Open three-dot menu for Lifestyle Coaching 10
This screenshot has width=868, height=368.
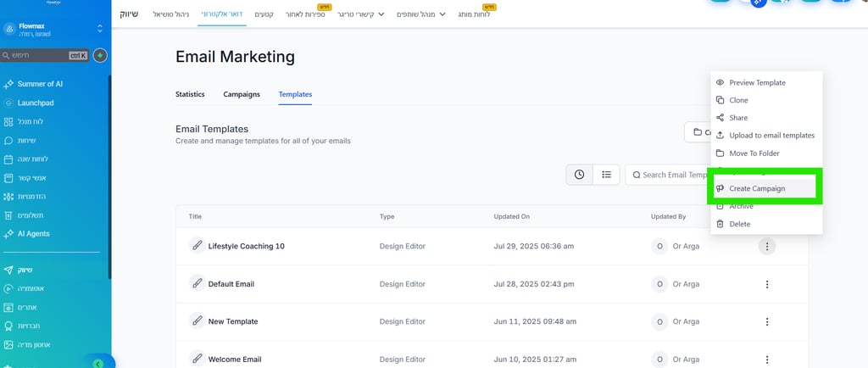click(766, 246)
